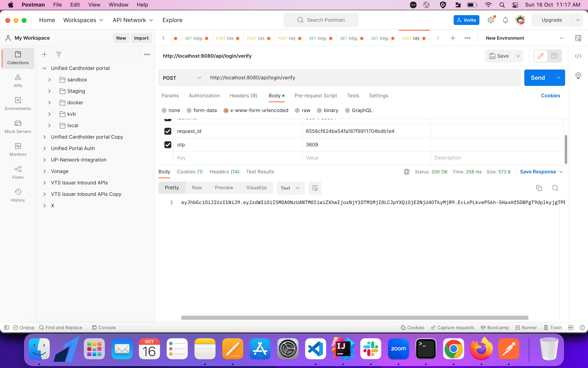Open a new request tab with plus icon
Image resolution: width=588 pixels, height=368 pixels.
pos(453,38)
